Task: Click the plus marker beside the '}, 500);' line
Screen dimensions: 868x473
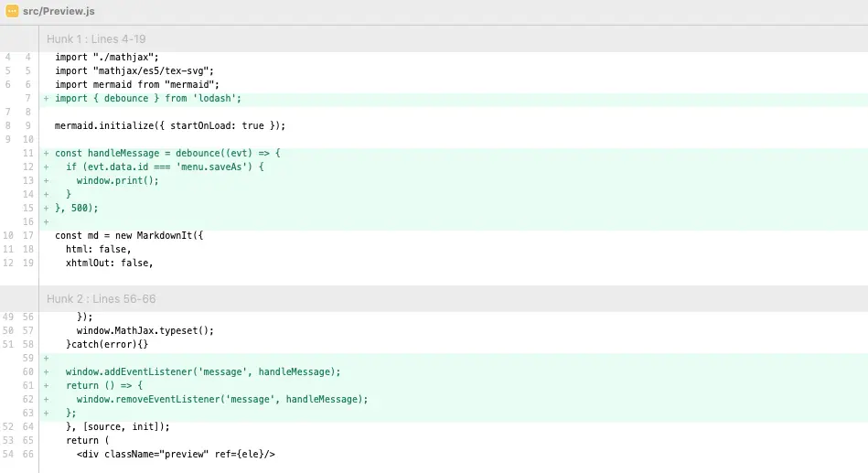Action: click(x=46, y=208)
